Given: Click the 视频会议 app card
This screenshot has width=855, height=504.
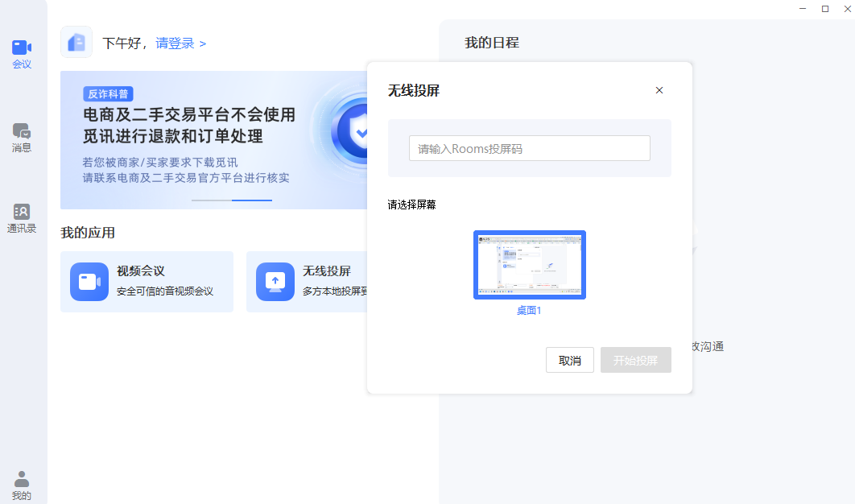Looking at the screenshot, I should coord(147,282).
